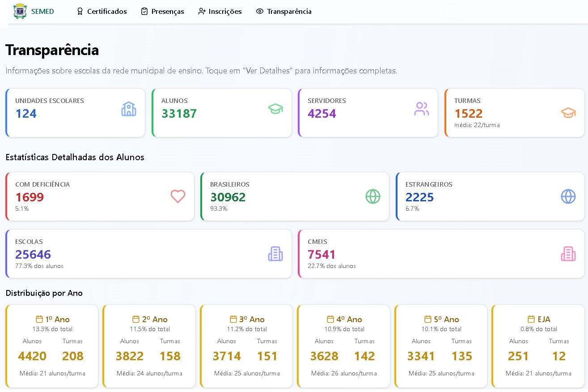The width and height of the screenshot is (588, 392).
Task: Click the calendar icon beside EJA
Action: coord(531,319)
